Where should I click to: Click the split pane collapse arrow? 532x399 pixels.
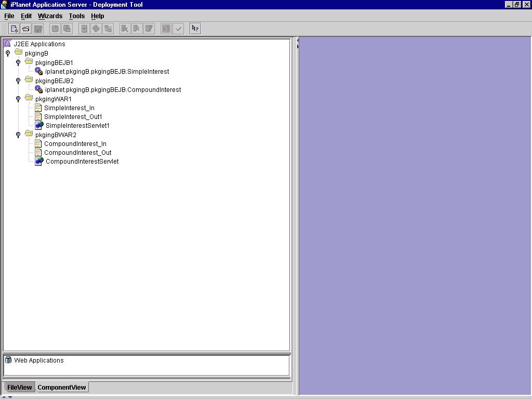298,41
